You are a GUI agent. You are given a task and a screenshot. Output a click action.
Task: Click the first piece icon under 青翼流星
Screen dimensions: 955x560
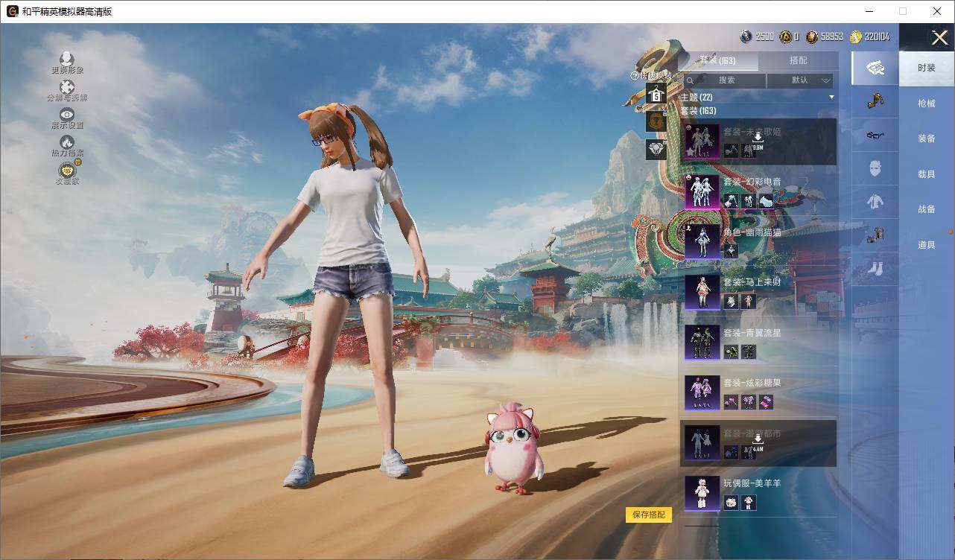click(731, 351)
